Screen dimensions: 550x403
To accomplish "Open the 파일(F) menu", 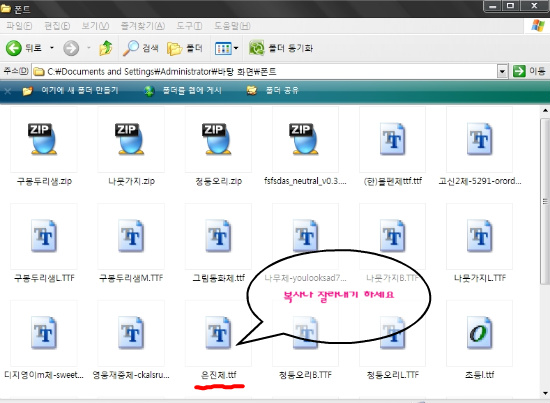I will coord(19,26).
